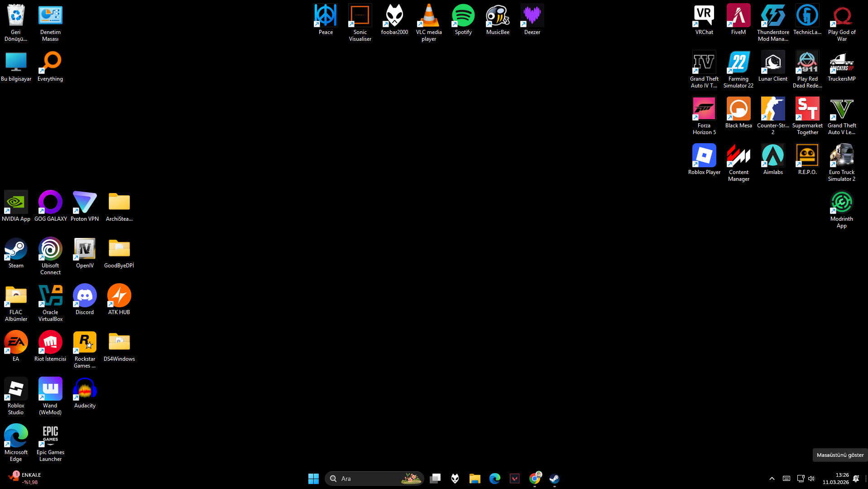868x489 pixels.
Task: Launch Counter-Strike 2 shortcut
Action: [773, 116]
